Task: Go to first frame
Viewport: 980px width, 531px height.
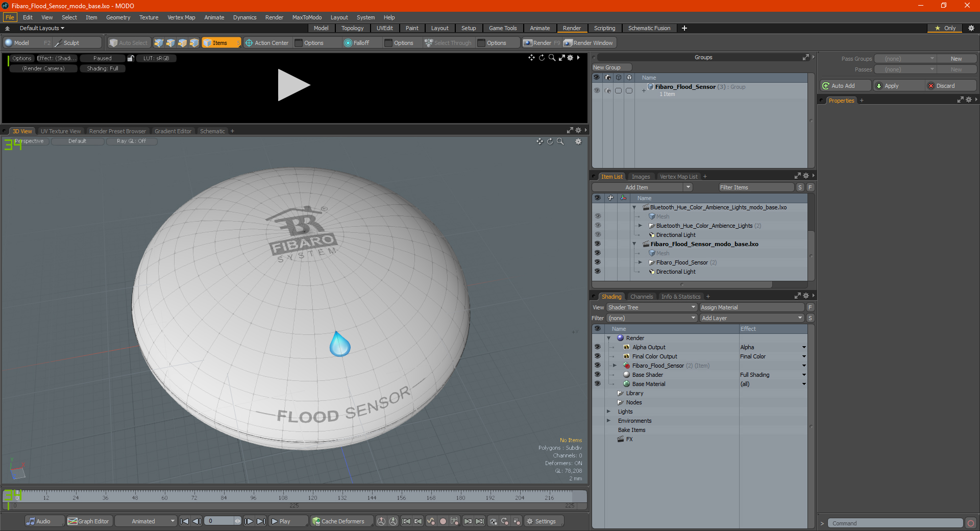Action: [185, 521]
